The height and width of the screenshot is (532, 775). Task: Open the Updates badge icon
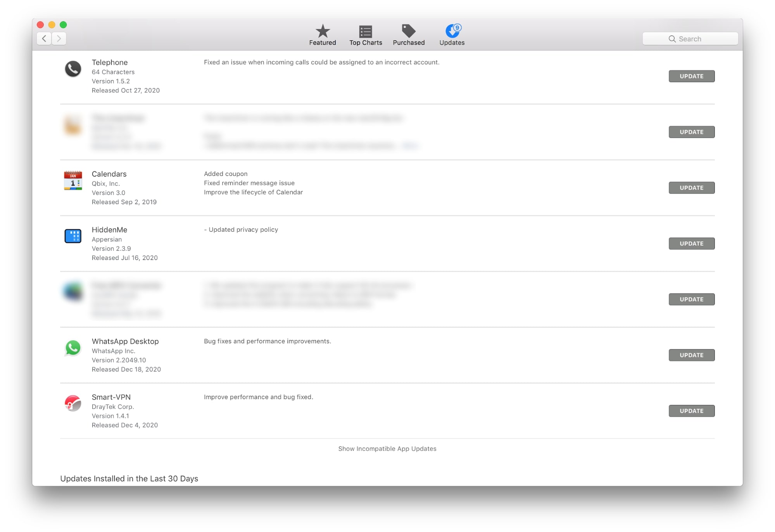point(453,31)
